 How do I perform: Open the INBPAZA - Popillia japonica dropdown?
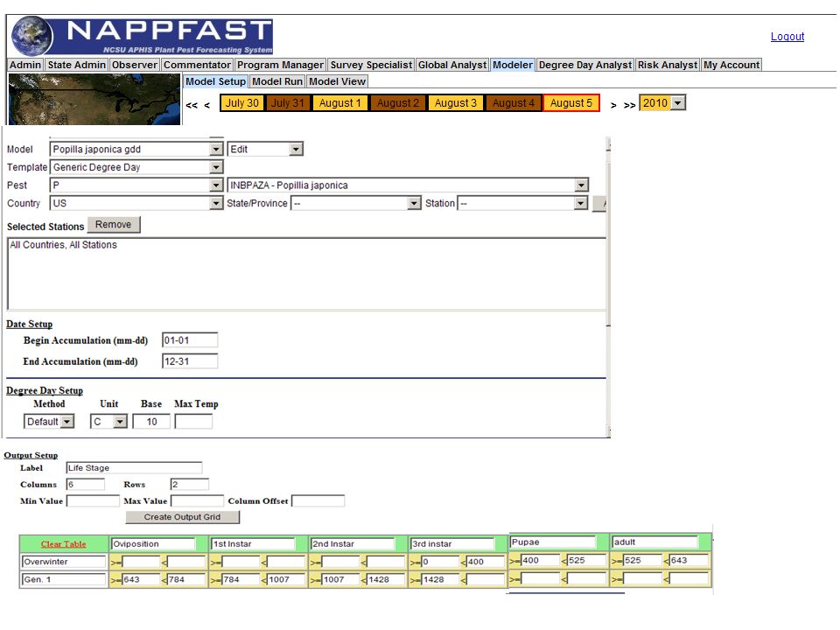click(x=408, y=185)
